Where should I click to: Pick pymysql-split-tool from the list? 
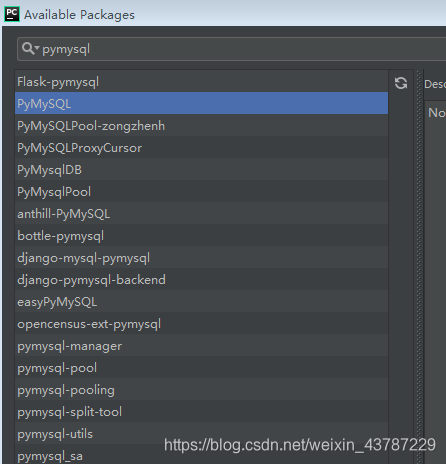click(x=201, y=411)
